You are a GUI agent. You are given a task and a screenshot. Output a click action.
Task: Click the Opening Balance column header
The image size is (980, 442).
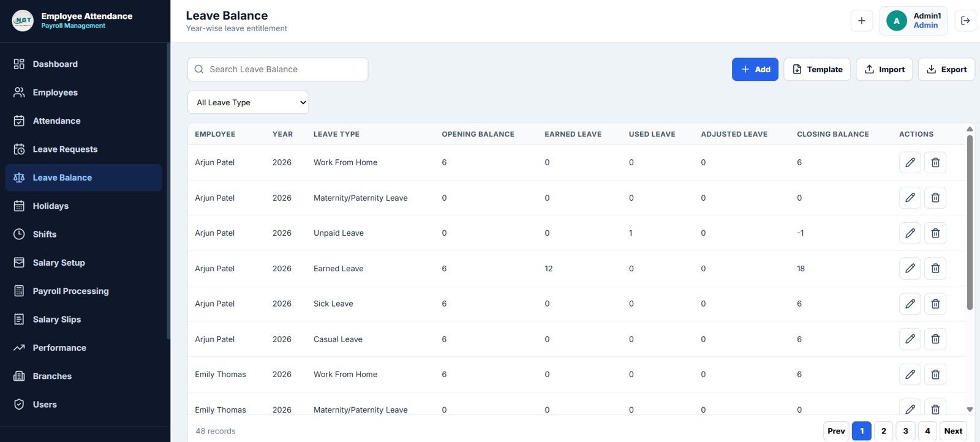click(x=478, y=134)
